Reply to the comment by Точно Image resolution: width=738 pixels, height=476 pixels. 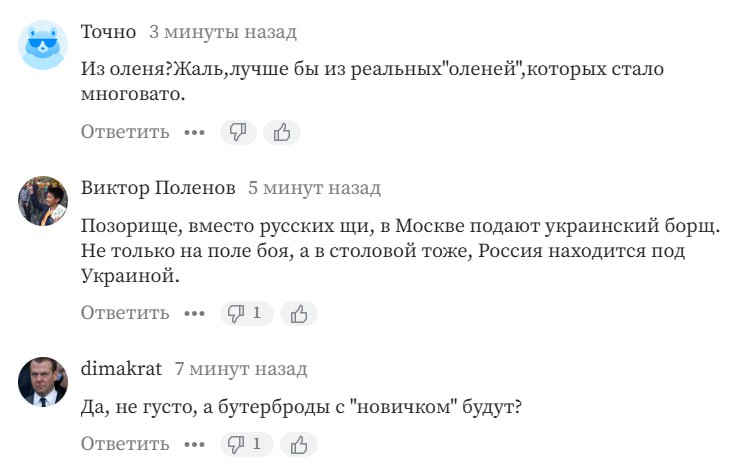(125, 132)
